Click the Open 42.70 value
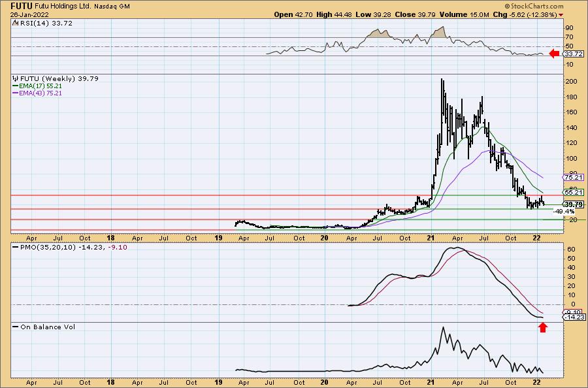 [293, 14]
